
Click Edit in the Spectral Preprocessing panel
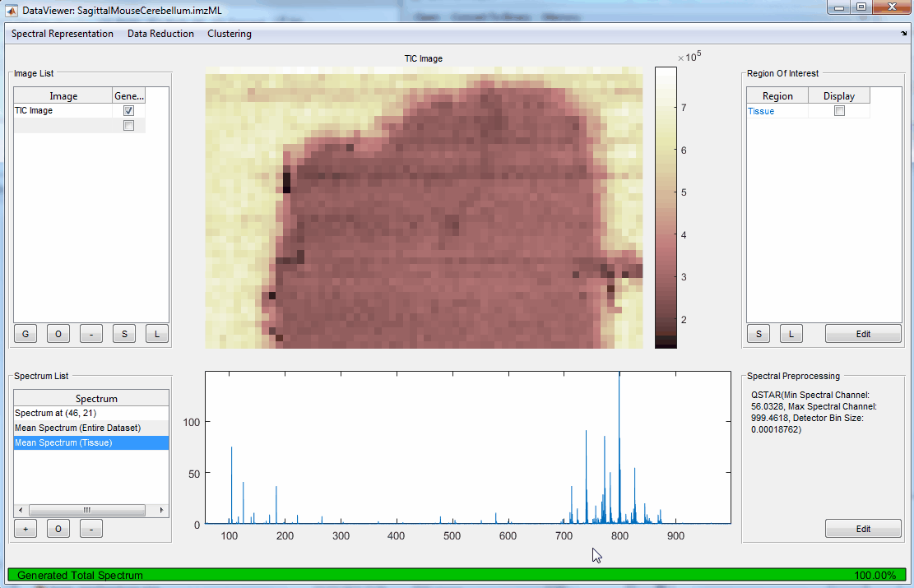point(862,528)
